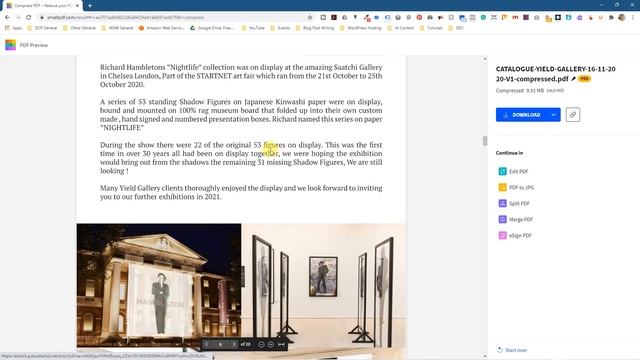The image size is (640, 360).
Task: Open the Apps bookmarks shortcut
Action: [13, 28]
